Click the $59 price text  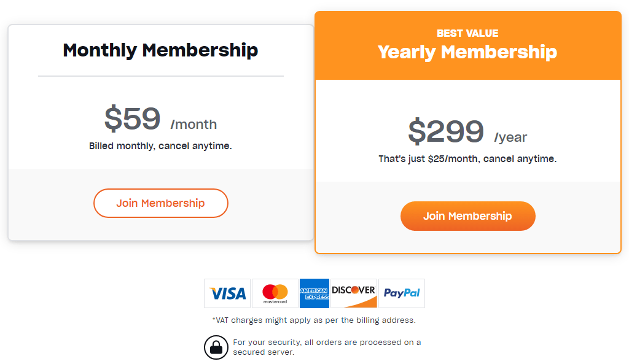133,119
